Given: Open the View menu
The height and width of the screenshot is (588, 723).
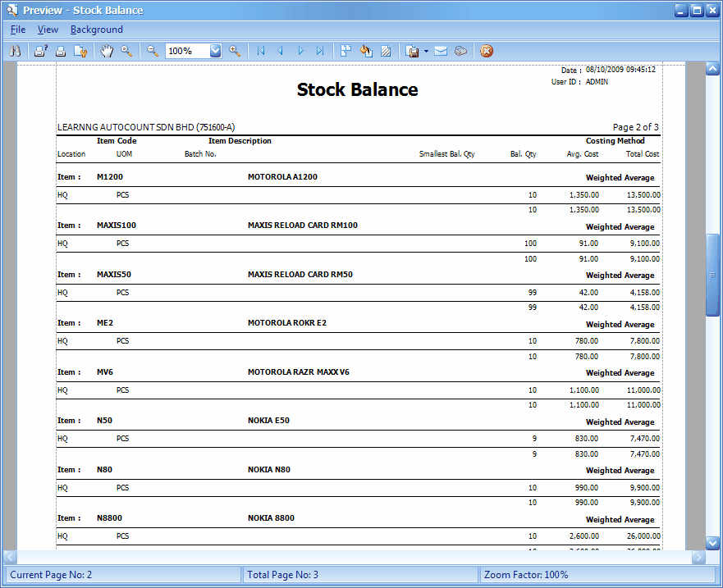Looking at the screenshot, I should point(48,30).
